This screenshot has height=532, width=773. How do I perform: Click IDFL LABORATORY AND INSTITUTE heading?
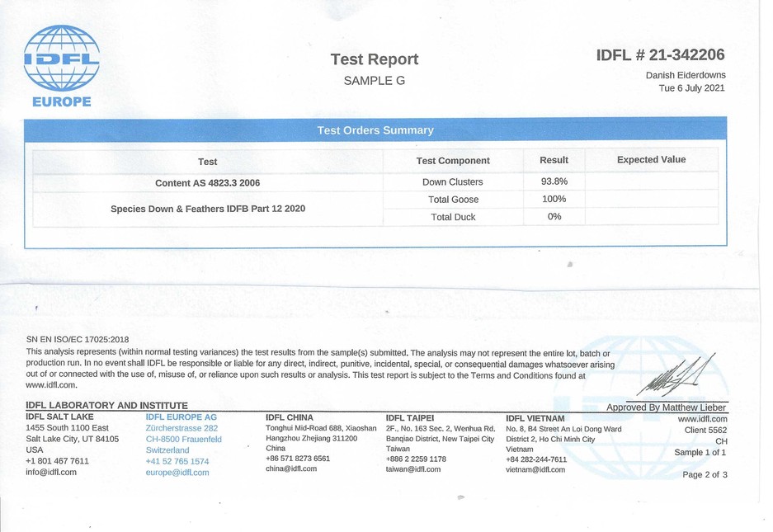coord(106,405)
